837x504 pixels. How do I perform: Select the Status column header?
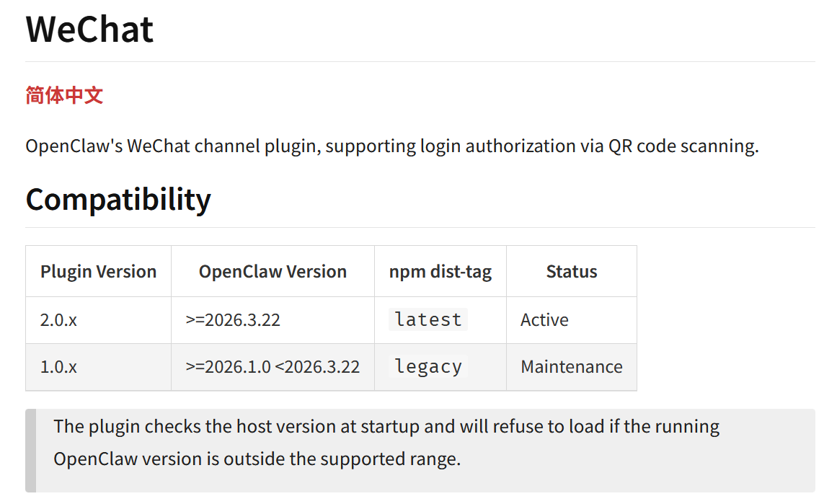coord(571,272)
